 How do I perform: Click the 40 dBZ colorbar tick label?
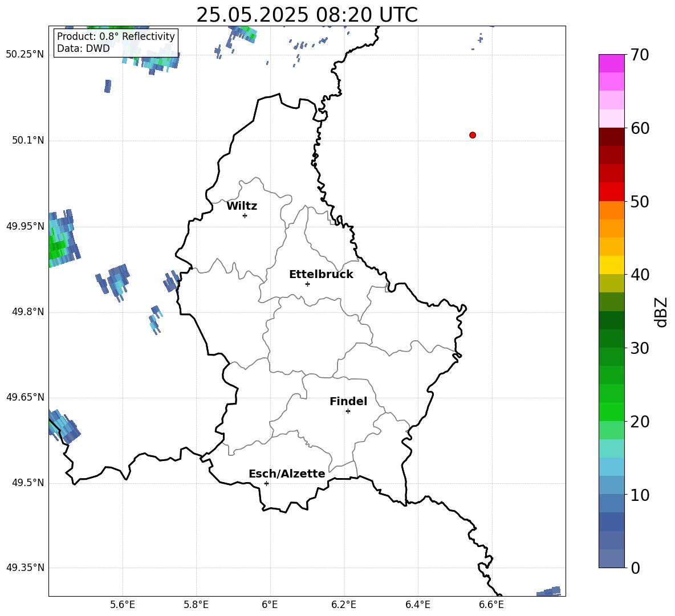(x=640, y=275)
